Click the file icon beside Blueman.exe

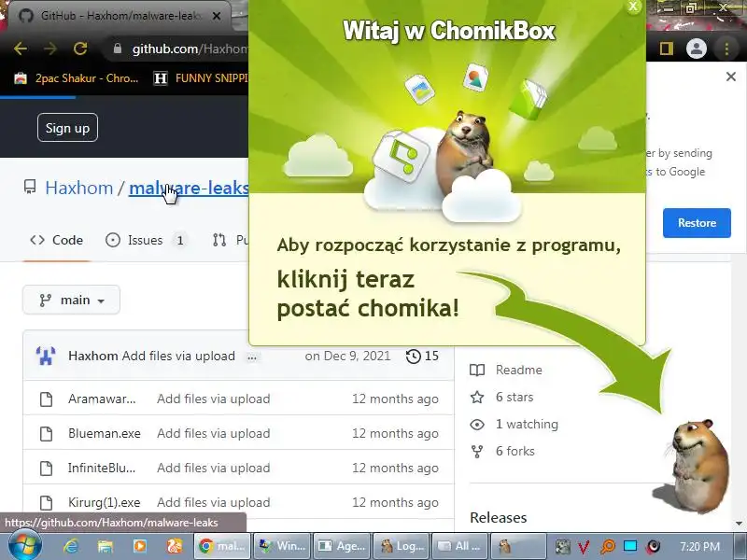coord(46,434)
